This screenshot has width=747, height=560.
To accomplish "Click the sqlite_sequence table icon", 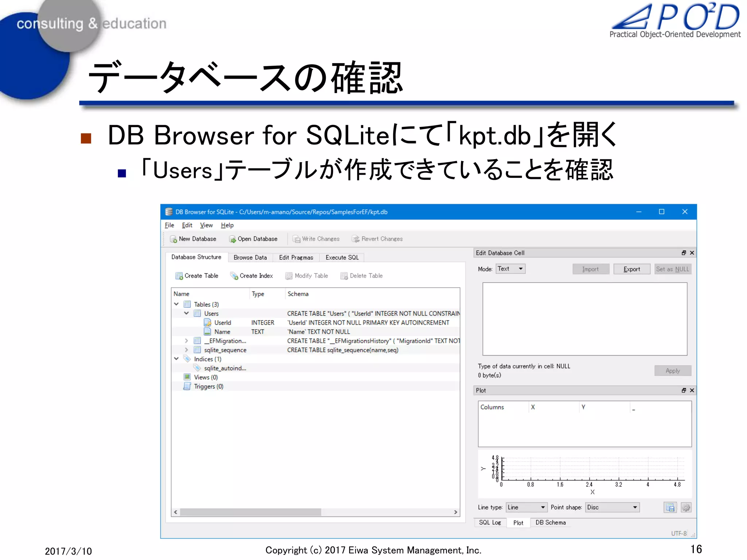I will (x=197, y=350).
